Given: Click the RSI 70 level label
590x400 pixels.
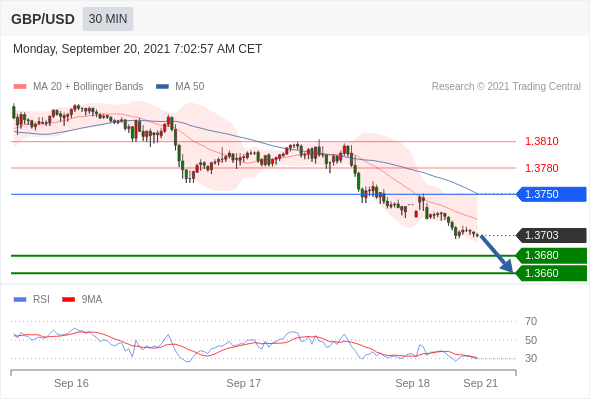Looking at the screenshot, I should (531, 321).
